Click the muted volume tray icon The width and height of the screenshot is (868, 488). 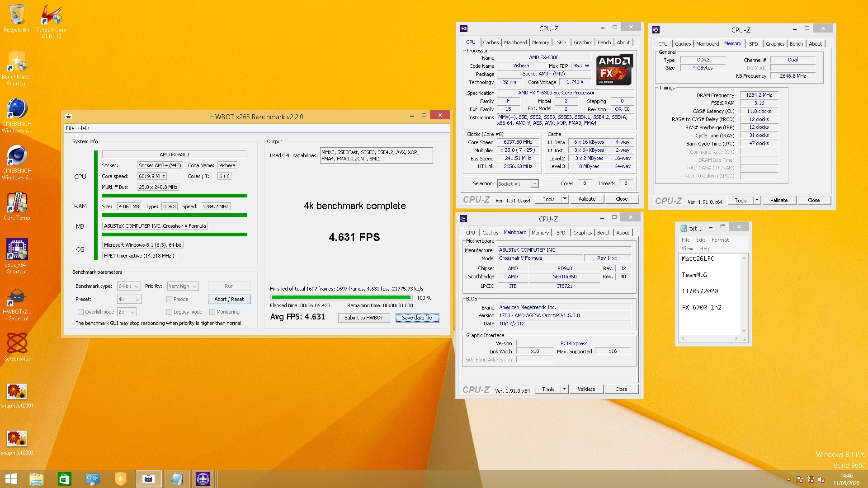(821, 479)
